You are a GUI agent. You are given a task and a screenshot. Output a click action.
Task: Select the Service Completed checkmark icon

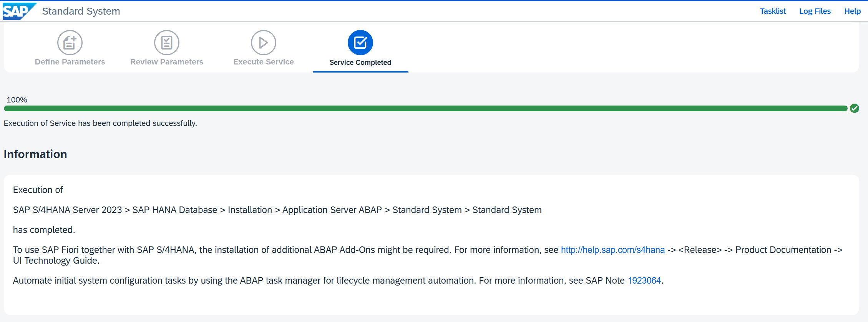tap(360, 43)
